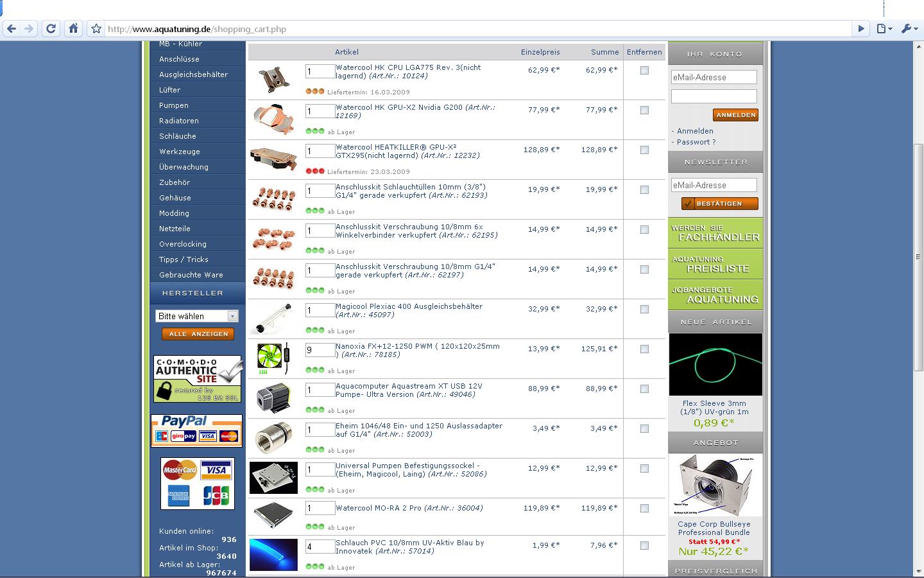
Task: Click the JCB card logo
Action: coord(216,496)
